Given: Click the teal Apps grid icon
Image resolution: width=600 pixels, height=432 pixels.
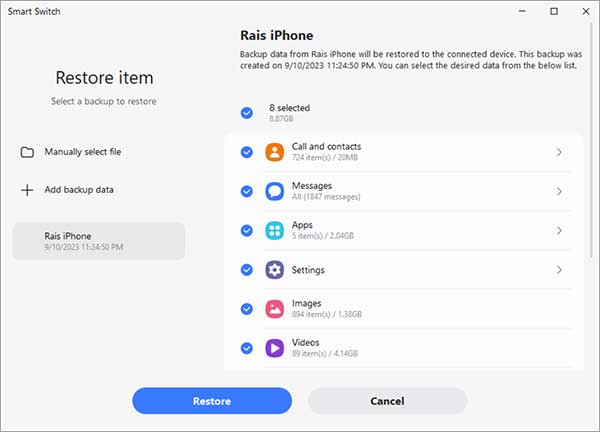Looking at the screenshot, I should coord(275,230).
